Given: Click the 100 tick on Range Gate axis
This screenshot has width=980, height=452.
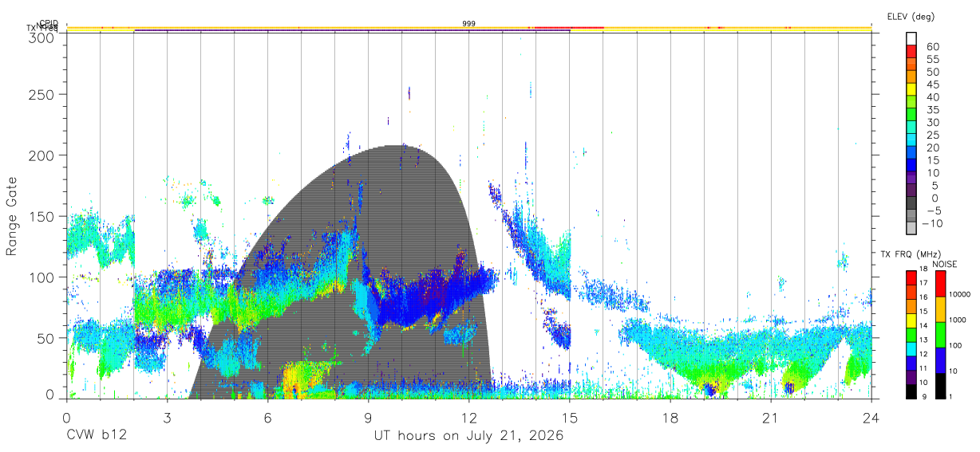Looking at the screenshot, I should click(40, 277).
